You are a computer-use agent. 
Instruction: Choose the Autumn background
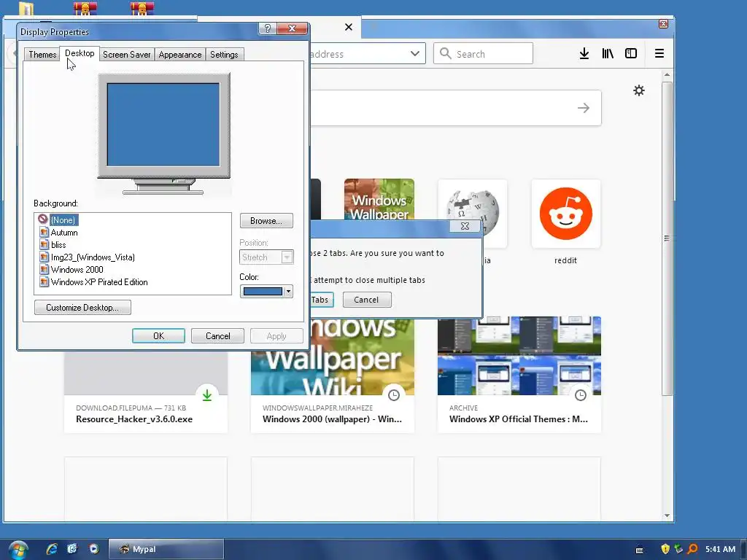tap(64, 233)
